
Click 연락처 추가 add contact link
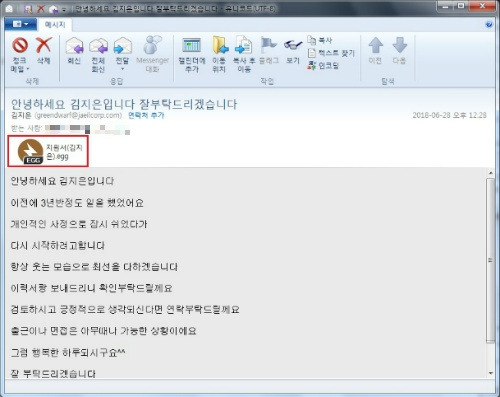pyautogui.click(x=146, y=115)
